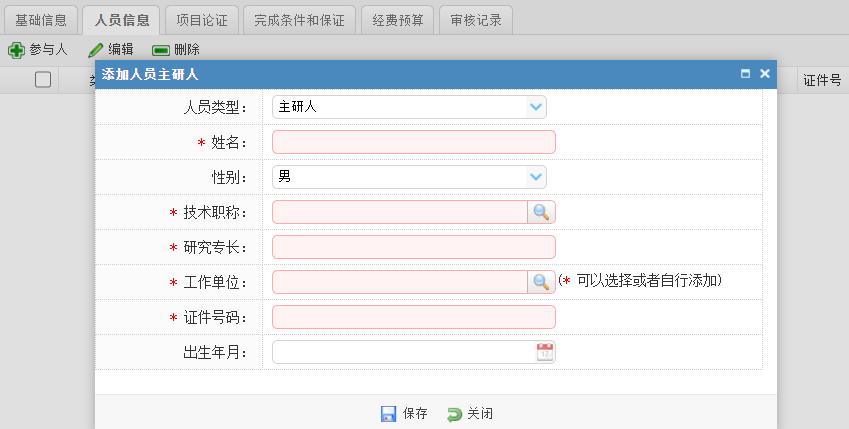The image size is (849, 429).
Task: Click the 关闭 green arrow icon
Action: point(454,414)
